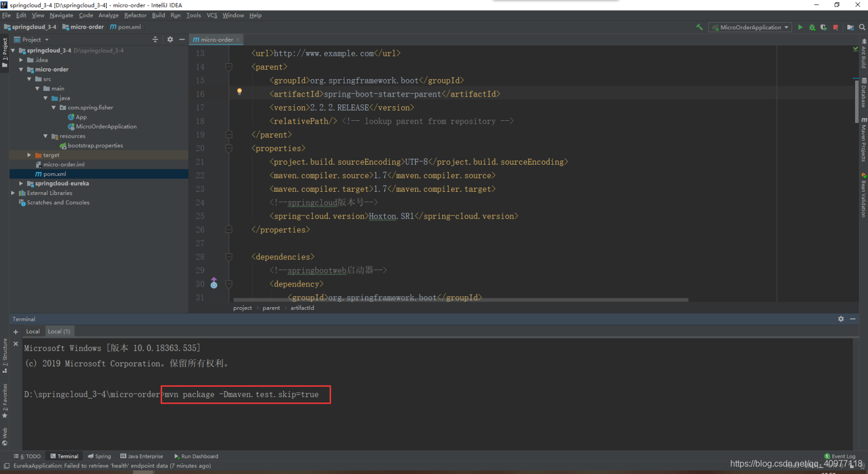This screenshot has width=868, height=474.
Task: Open the Spring tool window
Action: tap(99, 456)
